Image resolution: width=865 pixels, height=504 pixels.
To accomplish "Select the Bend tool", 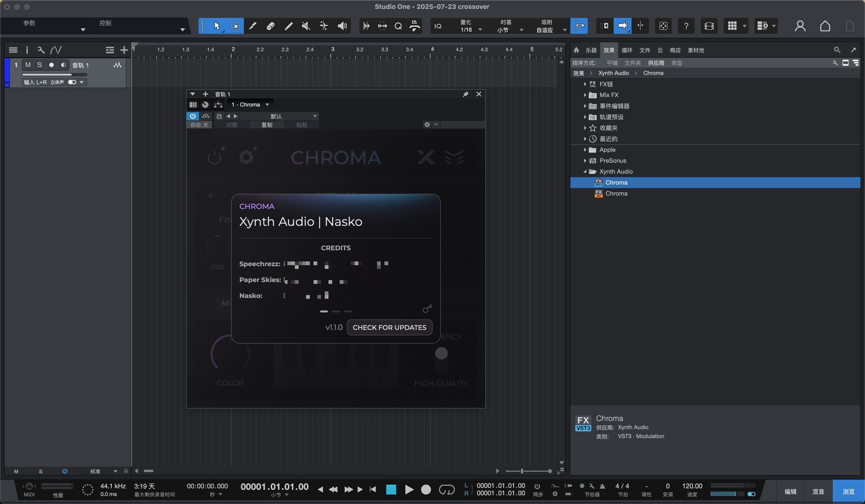I will 324,26.
